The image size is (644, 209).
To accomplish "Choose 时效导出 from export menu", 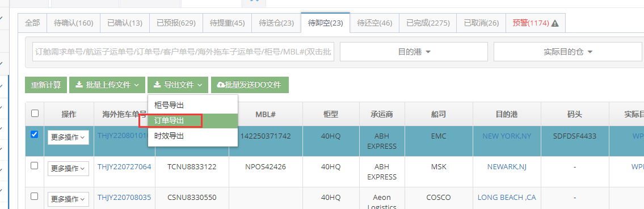I will click(x=192, y=136).
